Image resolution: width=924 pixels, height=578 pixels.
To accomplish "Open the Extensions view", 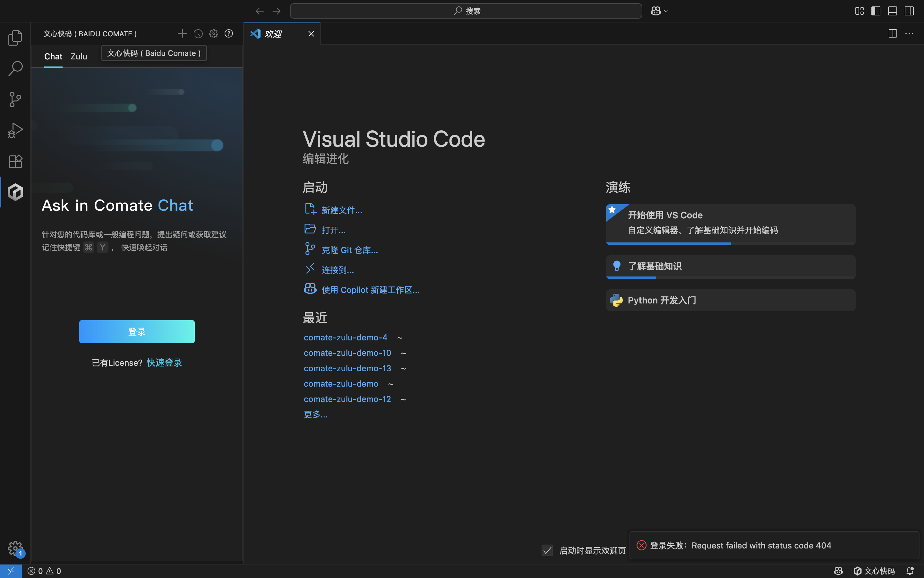I will pos(15,161).
